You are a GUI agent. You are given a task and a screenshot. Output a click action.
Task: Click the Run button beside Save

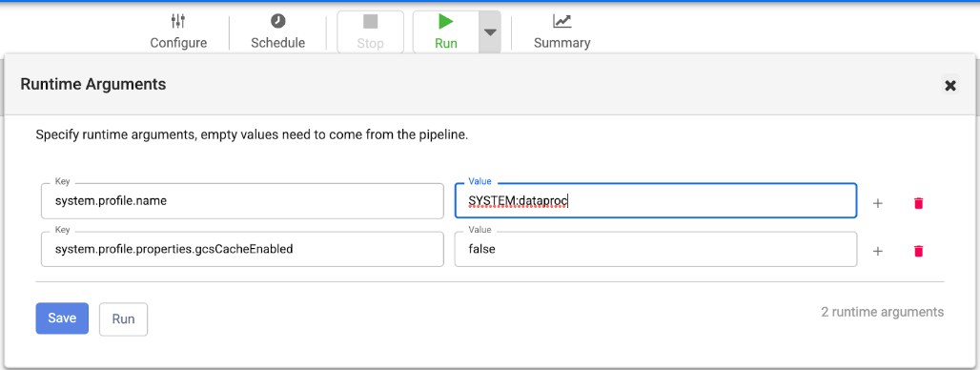point(123,319)
